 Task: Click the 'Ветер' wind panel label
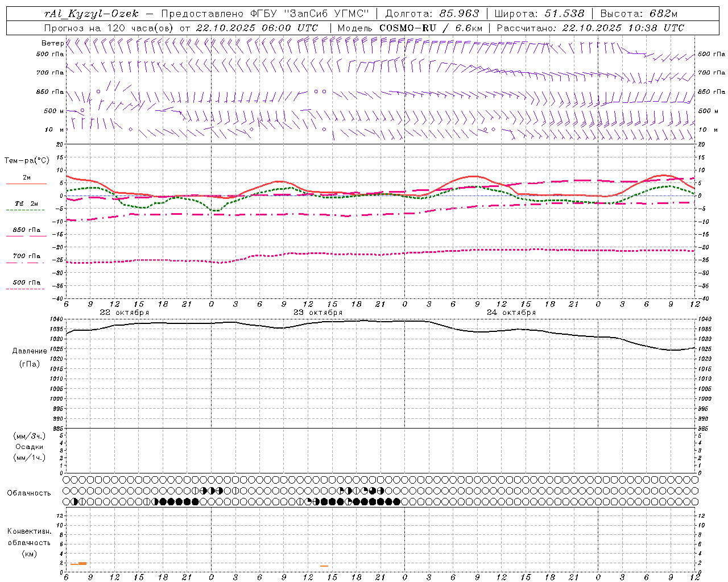[52, 43]
